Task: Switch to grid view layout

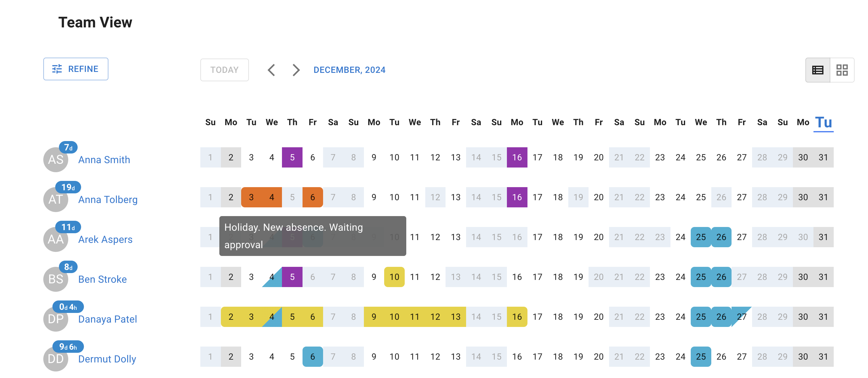Action: (842, 70)
